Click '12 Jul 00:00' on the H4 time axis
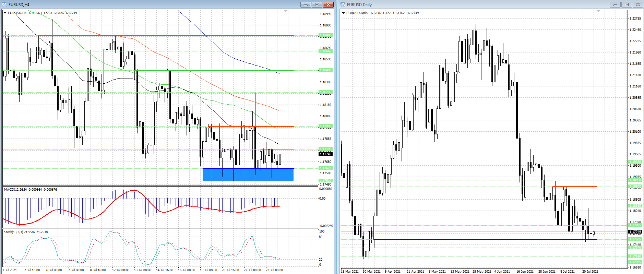The height and width of the screenshot is (274, 644). pos(121,270)
